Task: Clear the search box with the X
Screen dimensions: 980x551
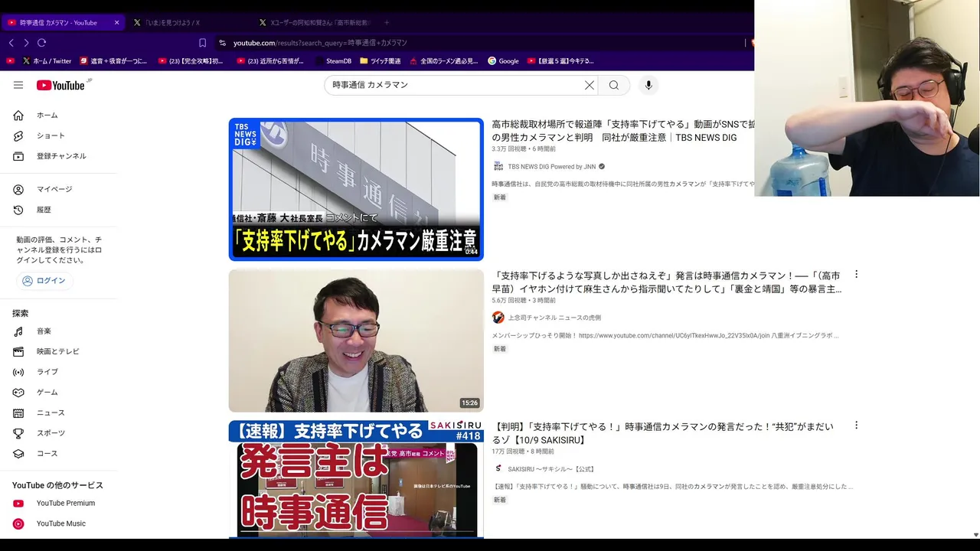Action: point(590,85)
